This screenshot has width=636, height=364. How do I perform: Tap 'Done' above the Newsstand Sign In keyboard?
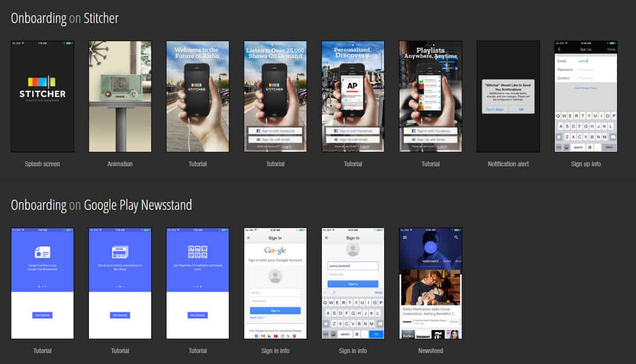tap(378, 293)
